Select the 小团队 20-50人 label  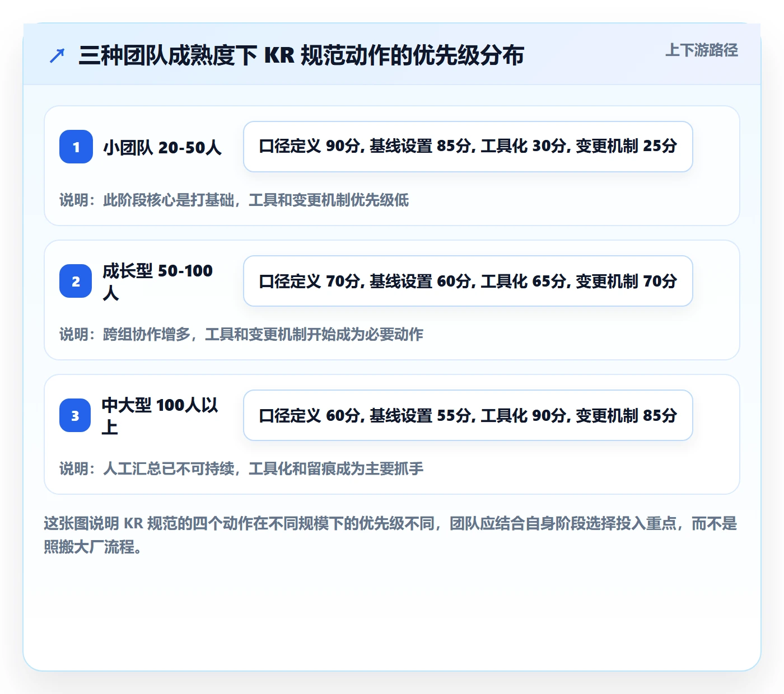[x=162, y=147]
